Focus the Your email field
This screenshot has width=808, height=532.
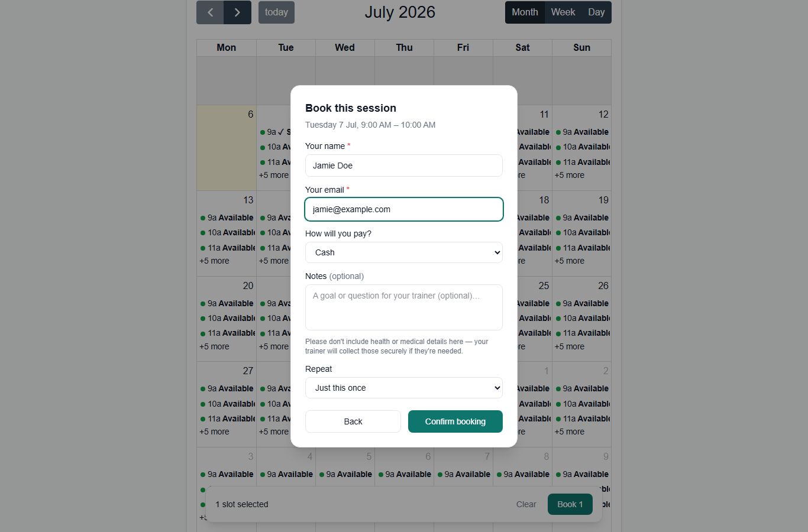(404, 209)
